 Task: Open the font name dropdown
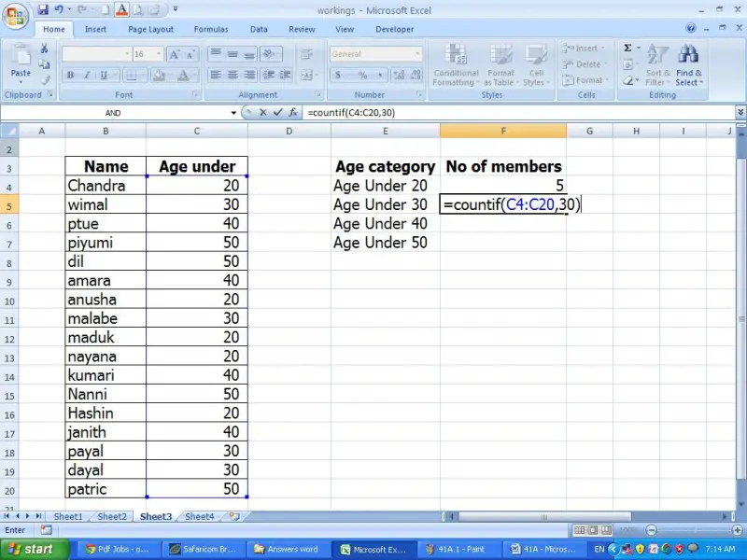[x=127, y=54]
